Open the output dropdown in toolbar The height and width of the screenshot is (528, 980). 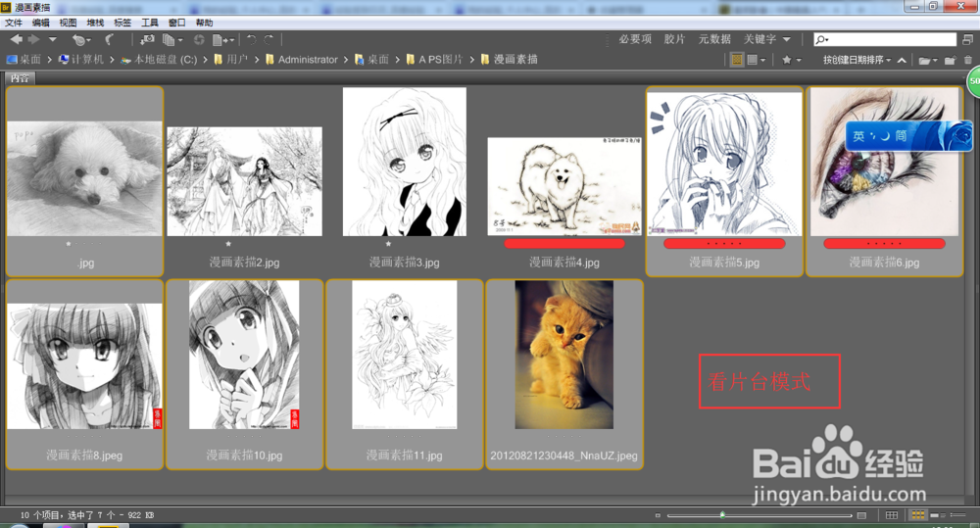[x=222, y=40]
